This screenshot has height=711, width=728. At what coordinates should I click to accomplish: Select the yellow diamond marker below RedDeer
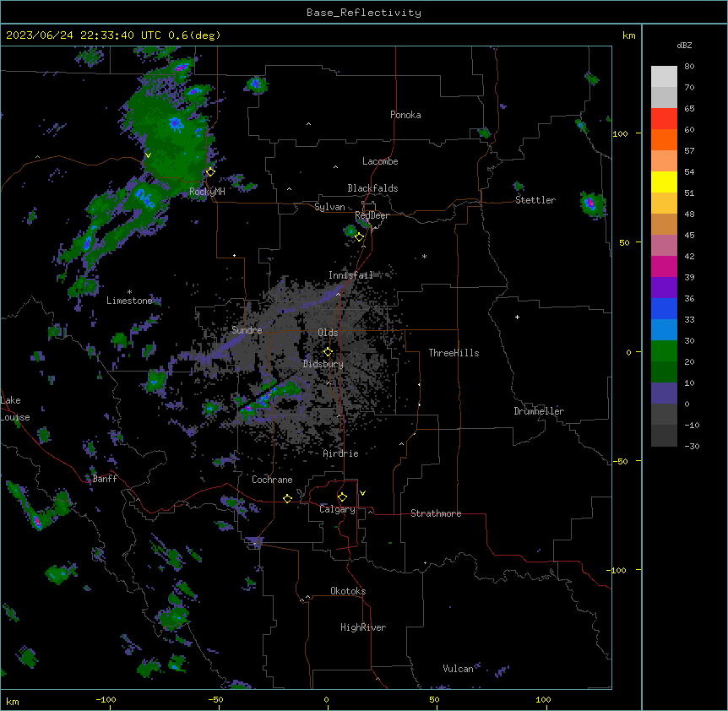pyautogui.click(x=359, y=237)
